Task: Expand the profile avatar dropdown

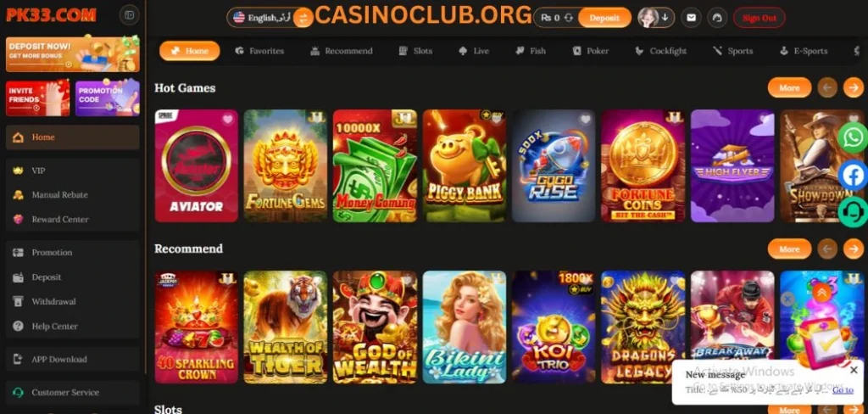Action: 656,18
